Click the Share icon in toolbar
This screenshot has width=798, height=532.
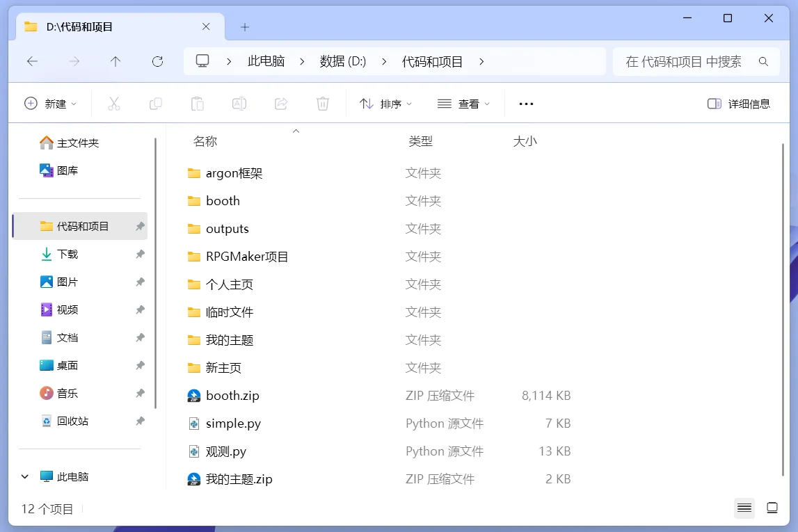point(281,104)
